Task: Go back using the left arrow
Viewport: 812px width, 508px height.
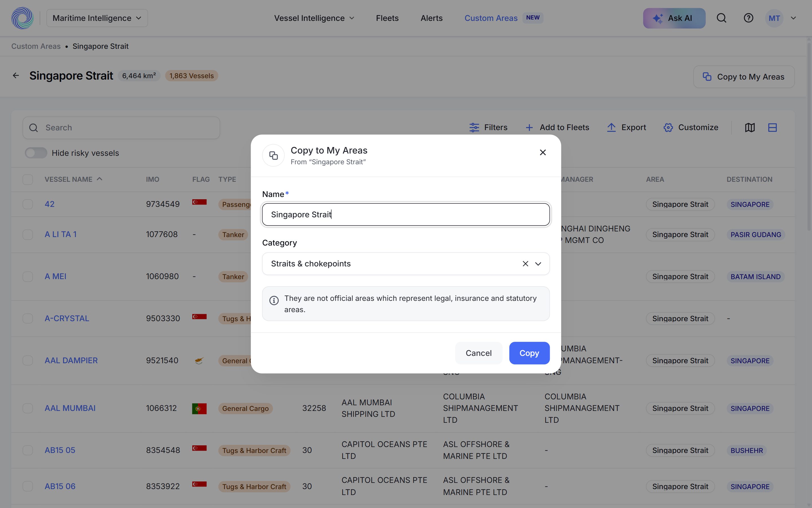Action: 16,76
